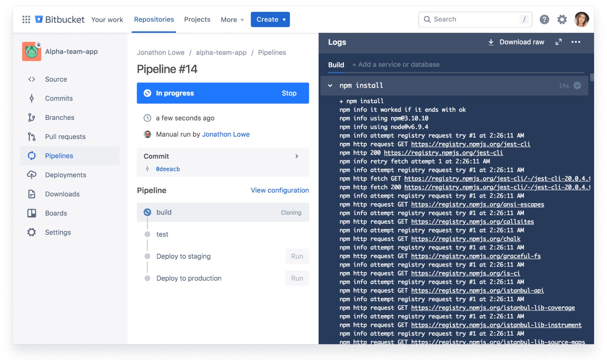Click the Deployments cloud upload icon

click(x=32, y=175)
